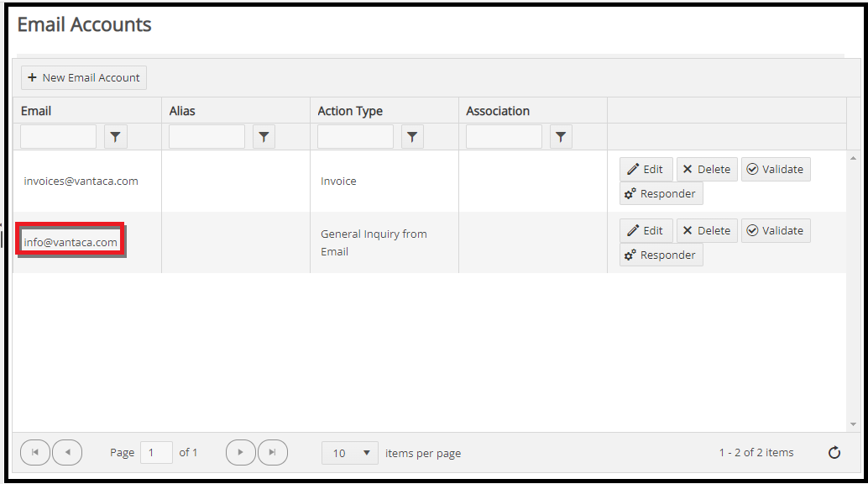Open the Action Type column filter funnel

point(412,136)
